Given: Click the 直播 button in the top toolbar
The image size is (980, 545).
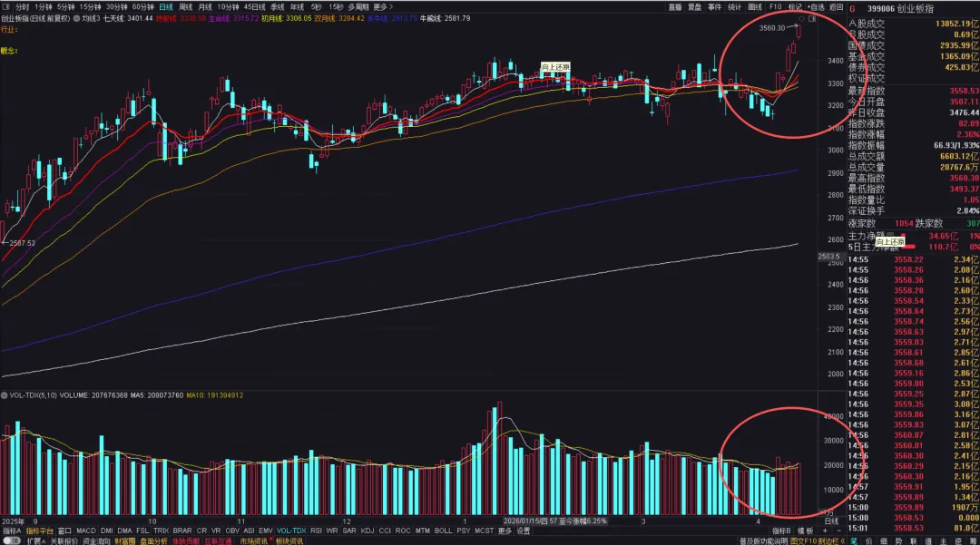Looking at the screenshot, I should [x=675, y=7].
